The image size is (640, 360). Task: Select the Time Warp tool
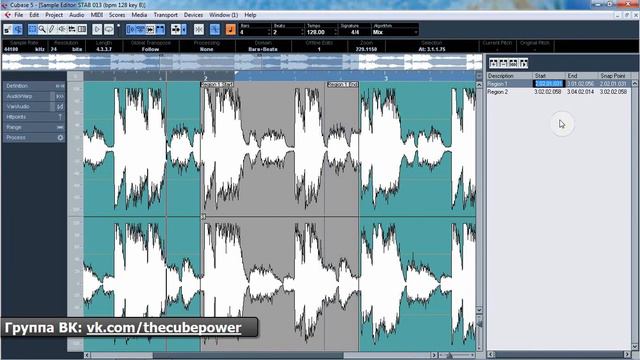pos(82,29)
